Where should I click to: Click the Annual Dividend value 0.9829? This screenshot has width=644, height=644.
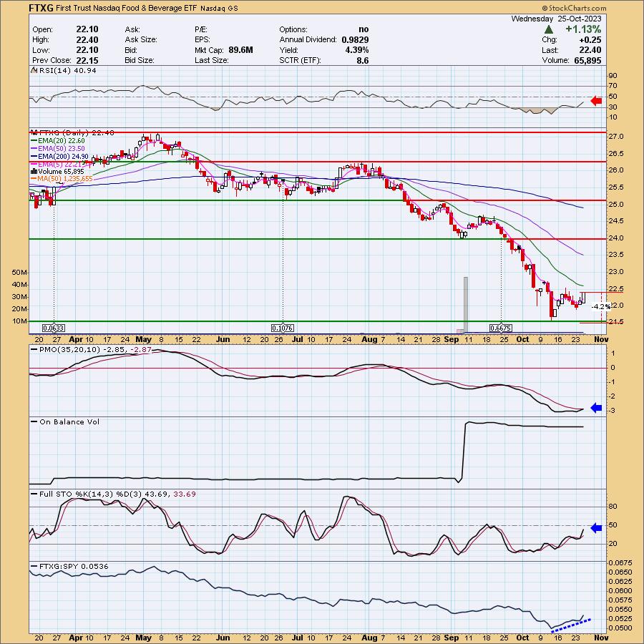[355, 40]
